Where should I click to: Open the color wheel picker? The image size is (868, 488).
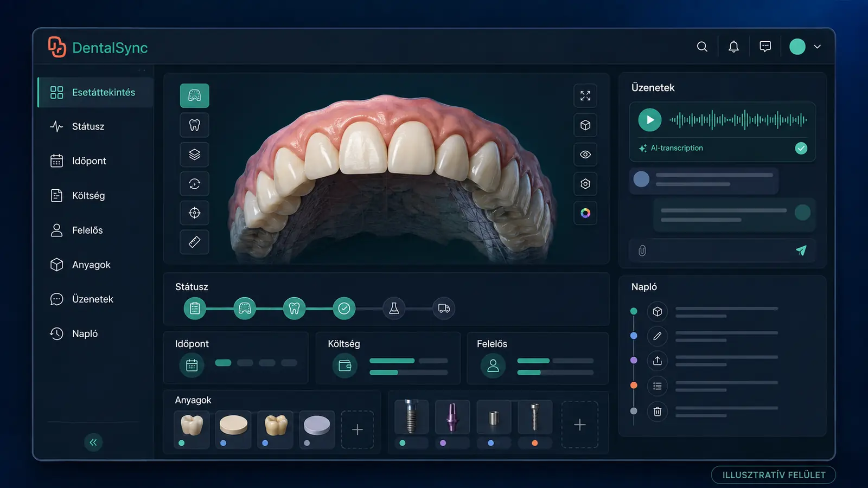pos(585,213)
